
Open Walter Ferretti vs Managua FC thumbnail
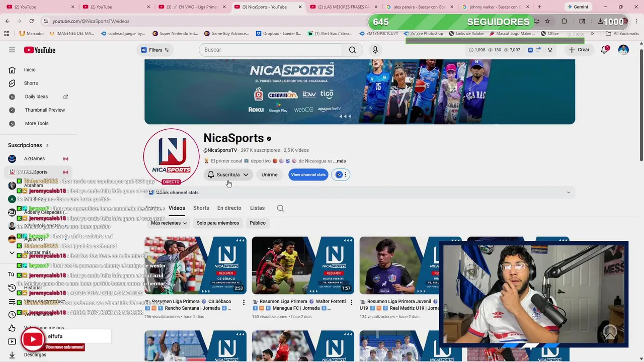point(303,265)
